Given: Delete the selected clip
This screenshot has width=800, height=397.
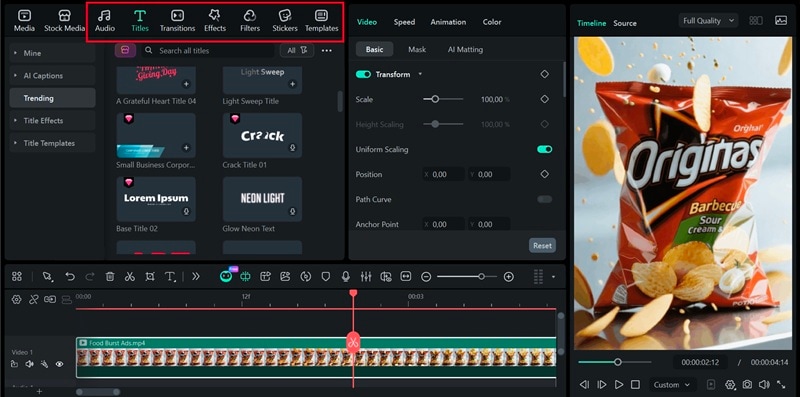Looking at the screenshot, I should (x=110, y=277).
